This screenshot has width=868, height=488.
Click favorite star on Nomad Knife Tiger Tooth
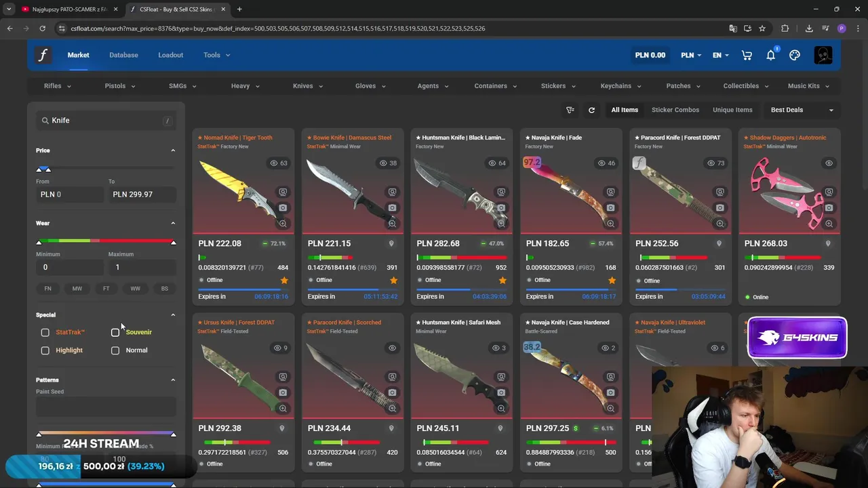(284, 280)
